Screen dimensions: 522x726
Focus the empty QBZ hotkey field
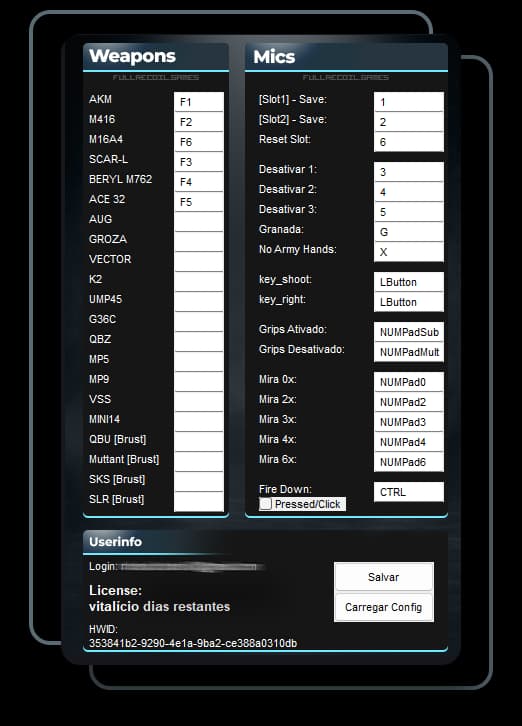(x=199, y=342)
